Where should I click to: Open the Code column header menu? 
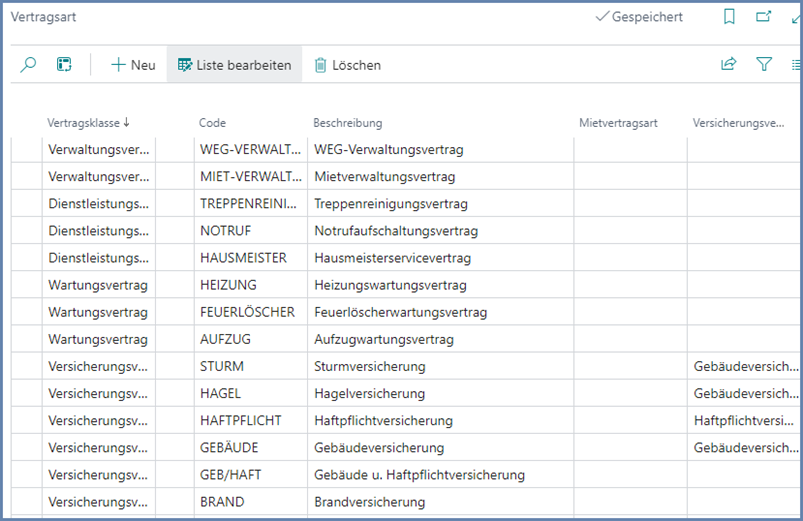click(212, 123)
